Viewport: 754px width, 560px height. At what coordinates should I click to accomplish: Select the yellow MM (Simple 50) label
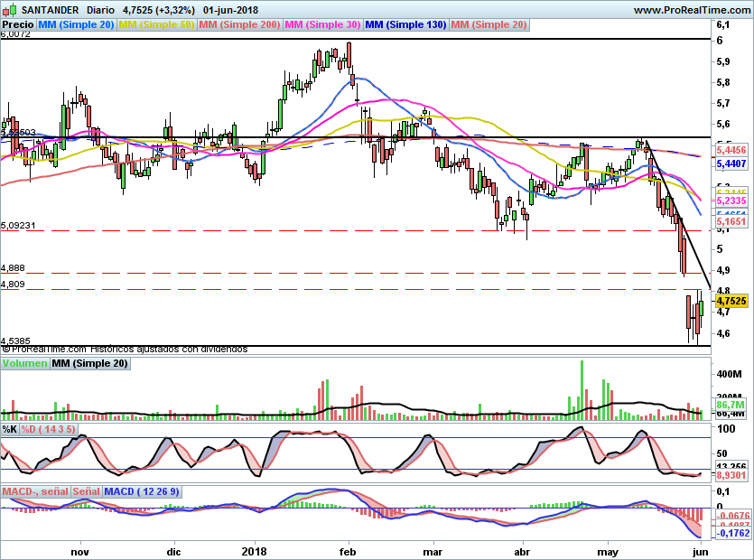[x=156, y=24]
